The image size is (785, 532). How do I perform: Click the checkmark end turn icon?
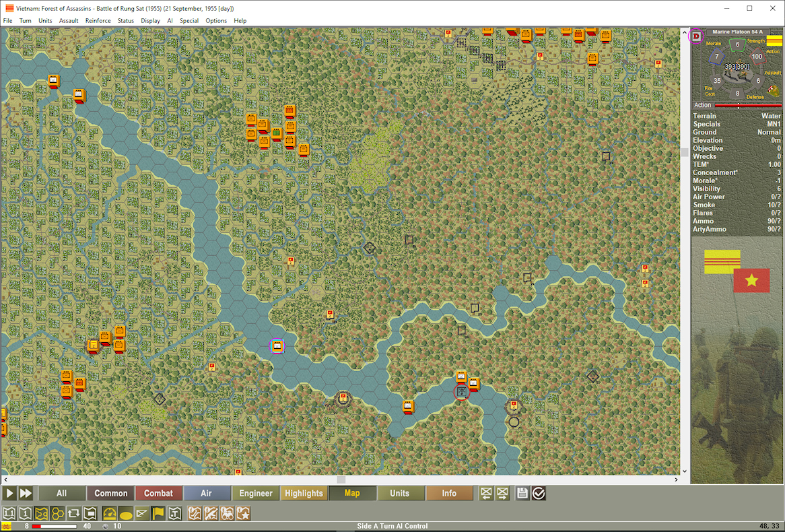coord(539,494)
